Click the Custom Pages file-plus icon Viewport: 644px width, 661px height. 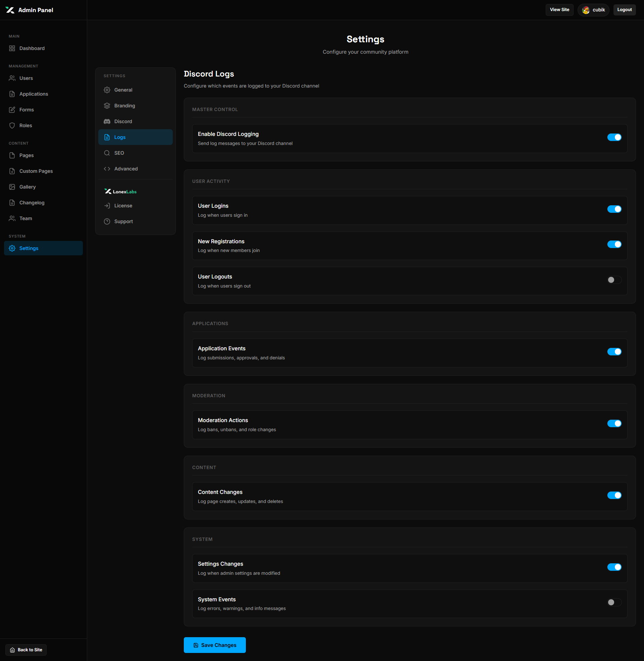pos(12,171)
